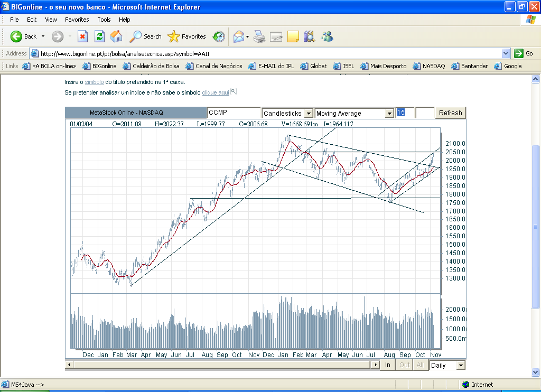Open the NASDAQ link in Links bar
541x392 pixels.
click(433, 66)
